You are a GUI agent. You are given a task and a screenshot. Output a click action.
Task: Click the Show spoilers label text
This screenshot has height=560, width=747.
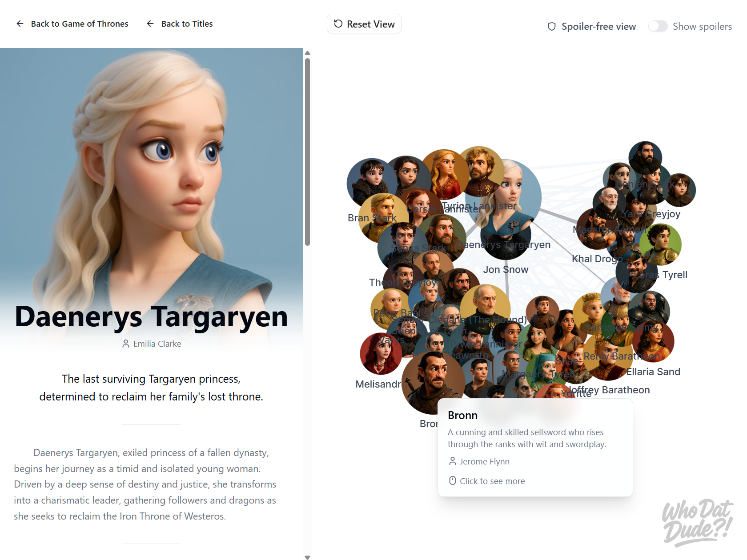coord(702,27)
